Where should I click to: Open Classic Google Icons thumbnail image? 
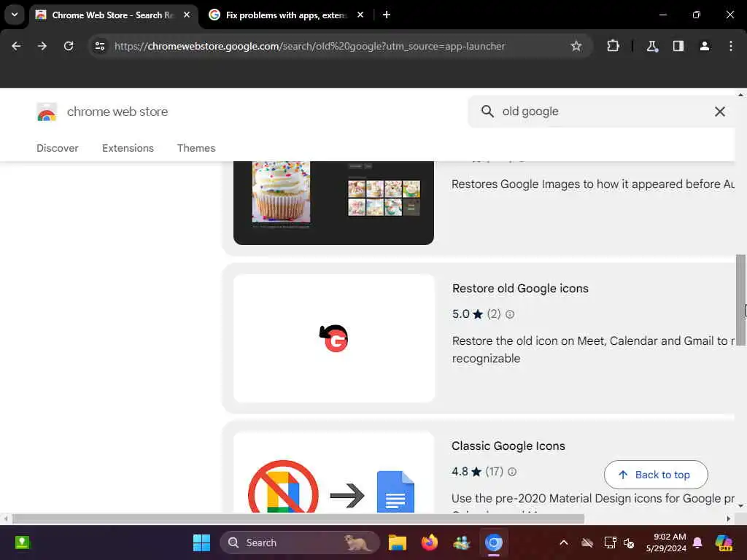[x=333, y=472]
